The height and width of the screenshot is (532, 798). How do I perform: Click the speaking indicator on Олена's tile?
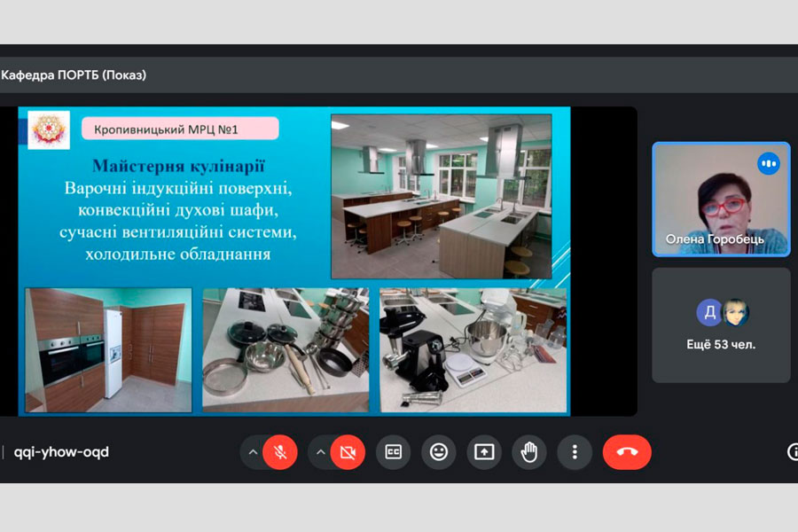769,164
